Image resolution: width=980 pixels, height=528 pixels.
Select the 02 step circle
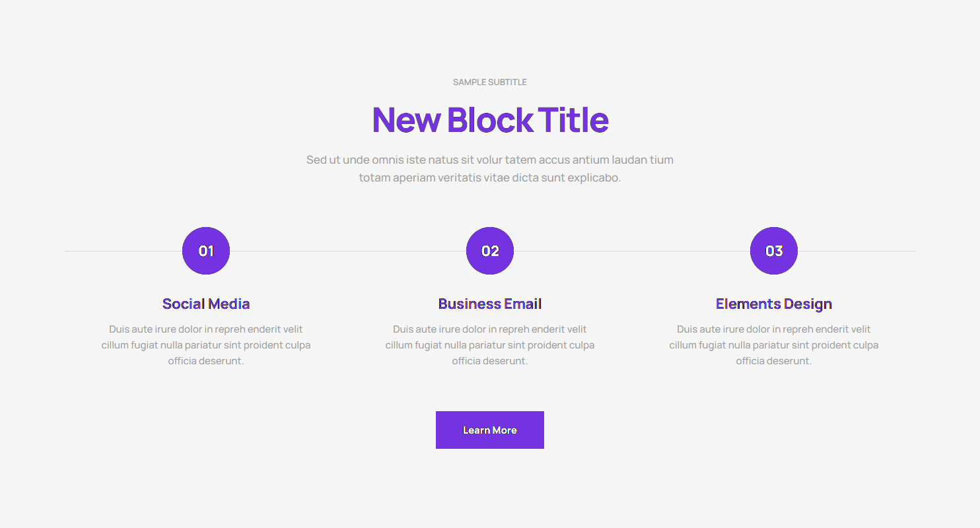click(490, 251)
